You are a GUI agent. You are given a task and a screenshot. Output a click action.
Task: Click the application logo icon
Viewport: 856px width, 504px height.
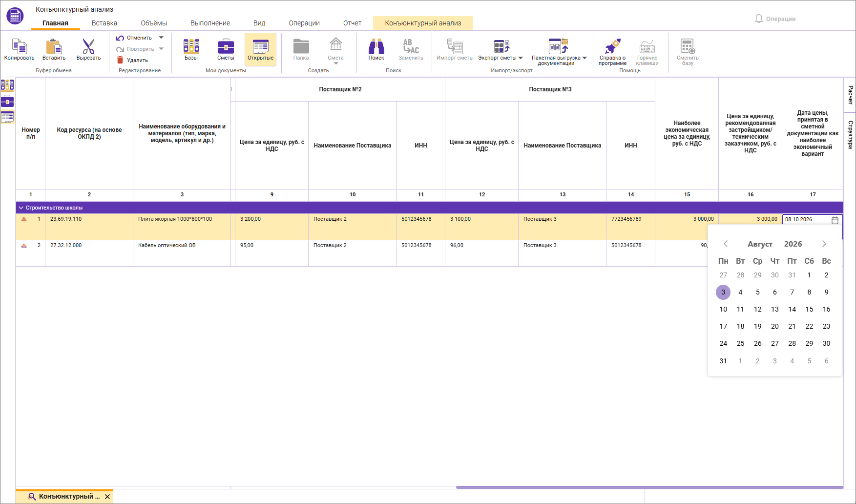[x=15, y=16]
